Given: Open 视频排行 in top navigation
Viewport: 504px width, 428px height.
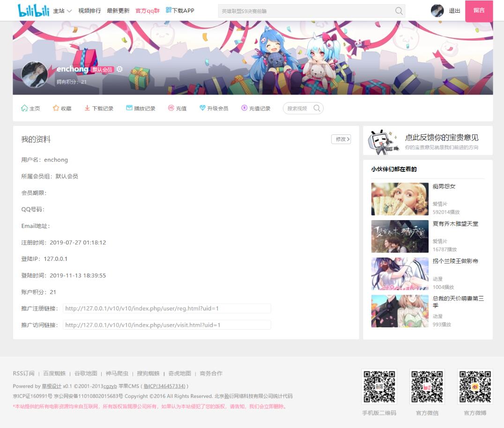Looking at the screenshot, I should click(x=89, y=11).
